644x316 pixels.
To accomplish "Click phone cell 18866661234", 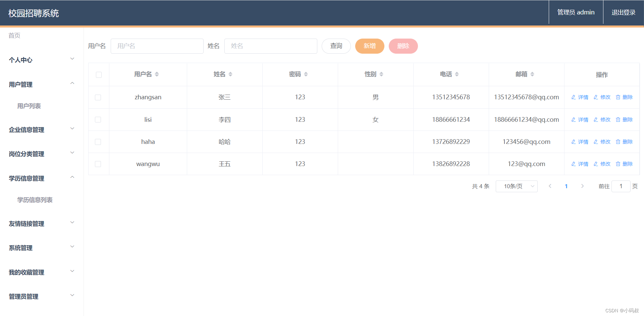I will tap(451, 120).
